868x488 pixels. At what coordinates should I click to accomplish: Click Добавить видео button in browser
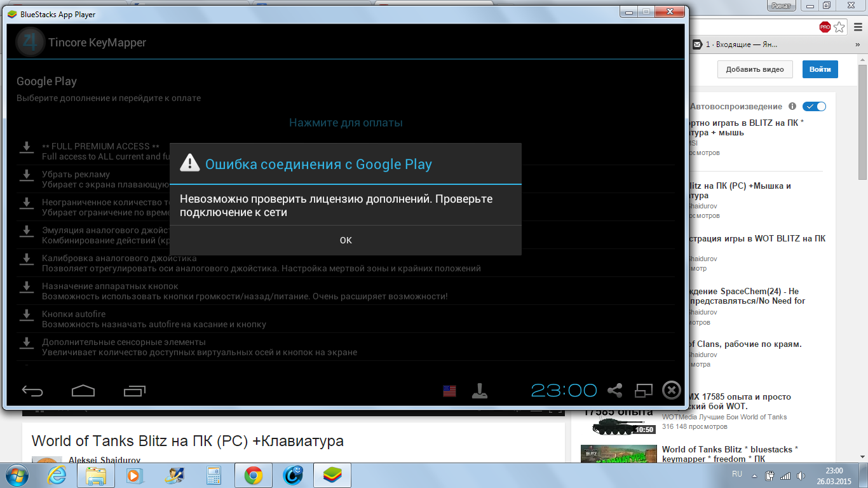pos(755,69)
